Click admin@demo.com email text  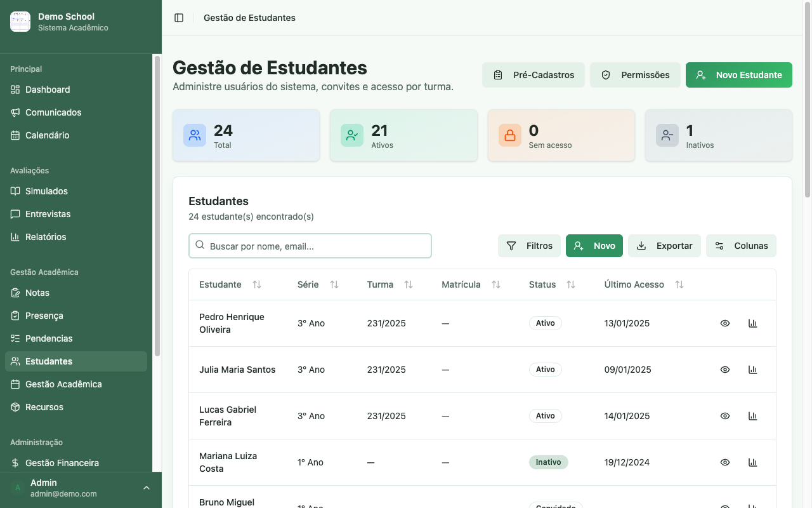(63, 494)
